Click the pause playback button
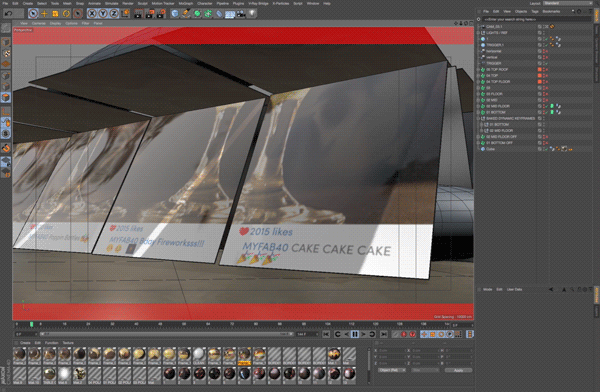Viewport: 600px width, 392px height. (x=355, y=334)
